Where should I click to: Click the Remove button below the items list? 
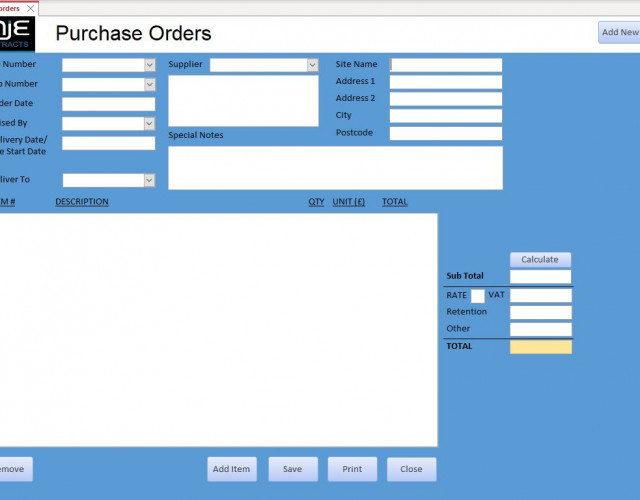(12, 469)
